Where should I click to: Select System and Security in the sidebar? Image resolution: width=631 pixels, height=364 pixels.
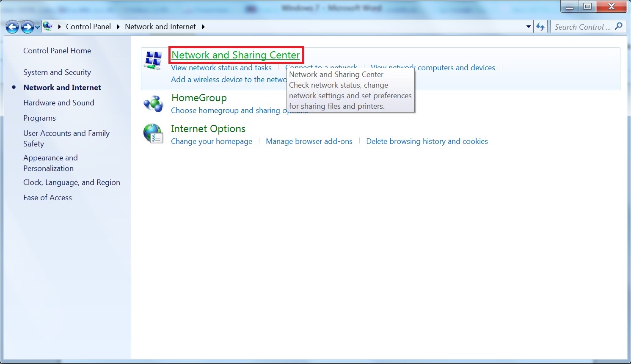[x=57, y=72]
